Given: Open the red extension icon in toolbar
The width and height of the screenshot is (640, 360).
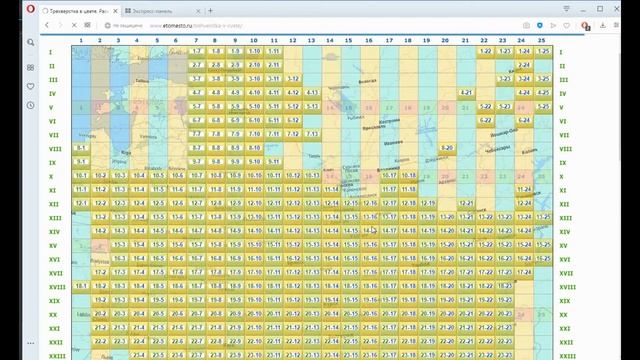Looking at the screenshot, I should coord(586,26).
